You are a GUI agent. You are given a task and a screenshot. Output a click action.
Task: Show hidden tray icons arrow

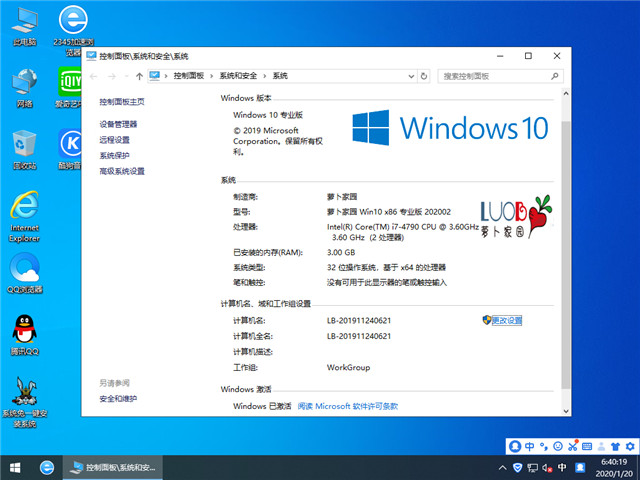(x=502, y=468)
